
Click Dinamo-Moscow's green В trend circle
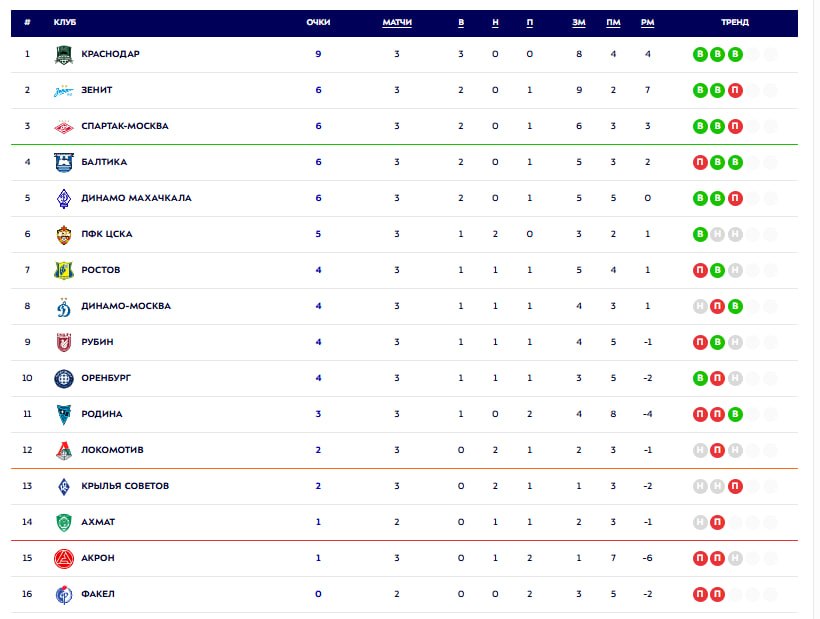coord(735,306)
